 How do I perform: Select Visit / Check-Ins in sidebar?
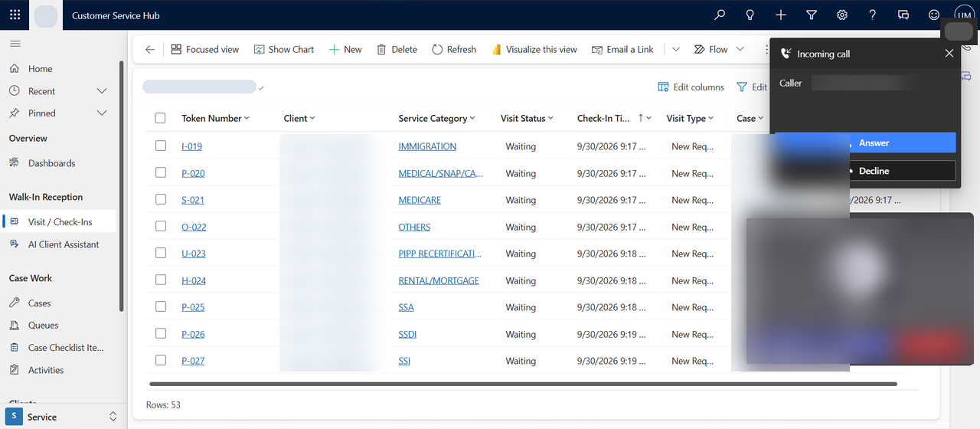pyautogui.click(x=59, y=222)
